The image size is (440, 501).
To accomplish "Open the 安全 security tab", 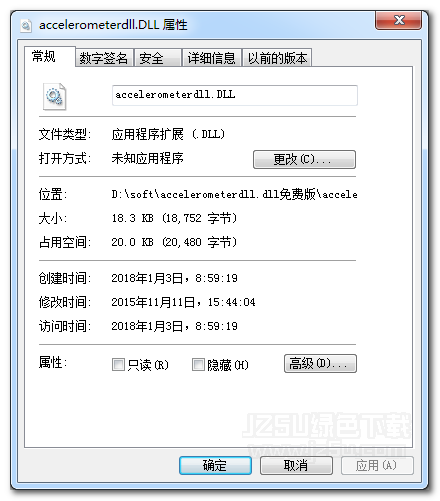I will (x=158, y=58).
